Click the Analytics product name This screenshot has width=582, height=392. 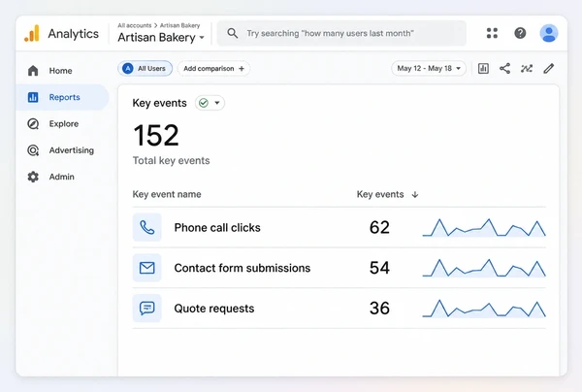tap(73, 34)
